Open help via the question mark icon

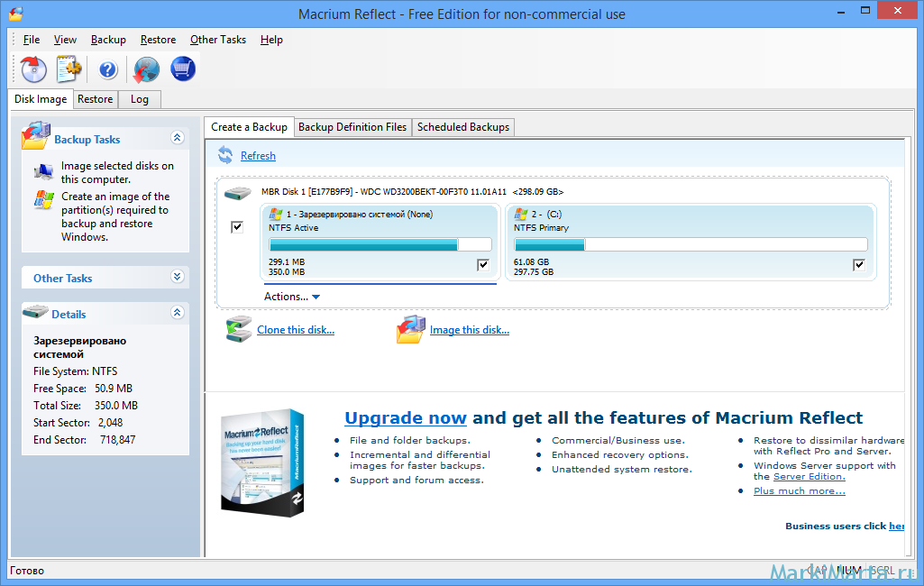108,70
